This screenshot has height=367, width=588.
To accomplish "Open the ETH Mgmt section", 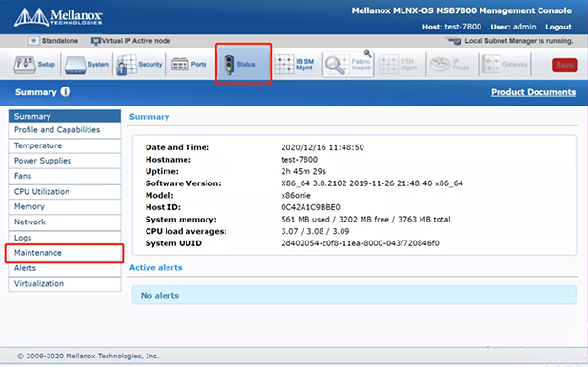I will click(x=398, y=65).
